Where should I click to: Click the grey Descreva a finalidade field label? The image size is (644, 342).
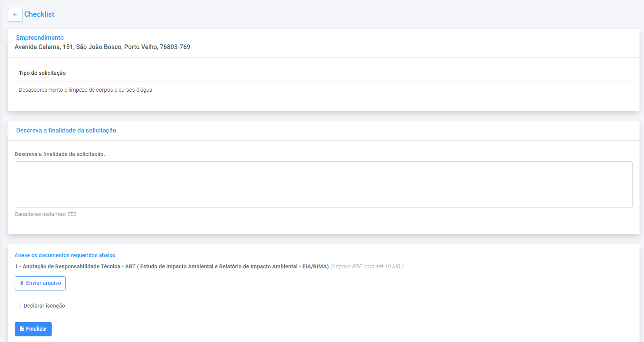point(60,154)
